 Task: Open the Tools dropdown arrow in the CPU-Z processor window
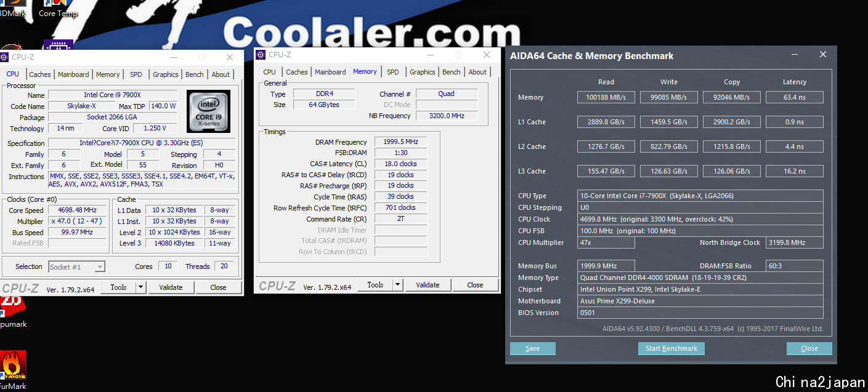tap(141, 287)
